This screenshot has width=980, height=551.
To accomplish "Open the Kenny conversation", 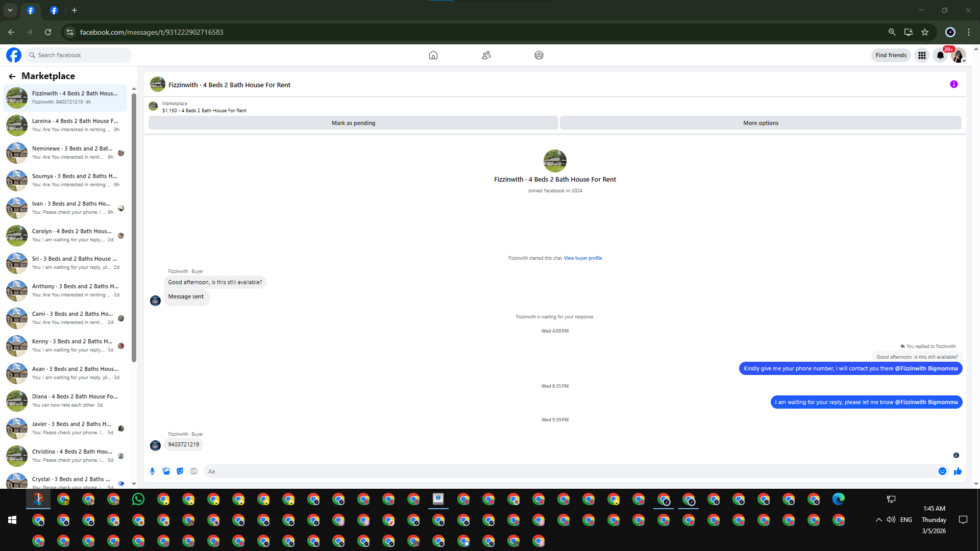I will pyautogui.click(x=65, y=346).
